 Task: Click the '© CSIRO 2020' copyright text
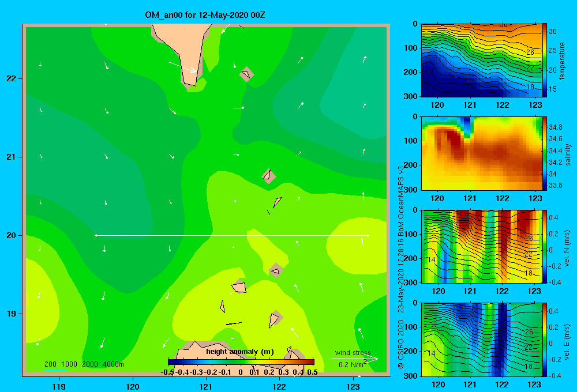coord(401,344)
